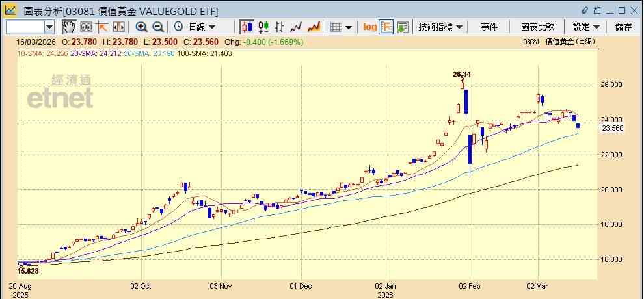Click the detach window icon
644x299 pixels.
[x=597, y=10]
